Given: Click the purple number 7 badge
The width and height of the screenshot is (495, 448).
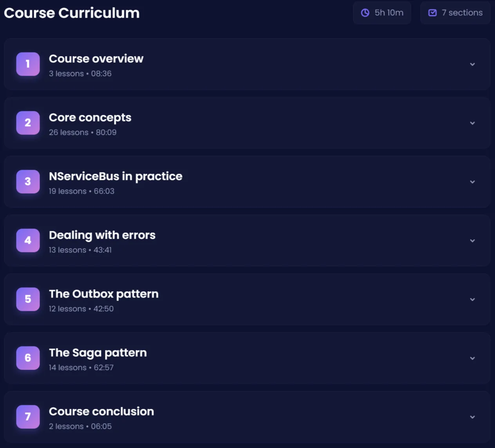Looking at the screenshot, I should coord(28,417).
